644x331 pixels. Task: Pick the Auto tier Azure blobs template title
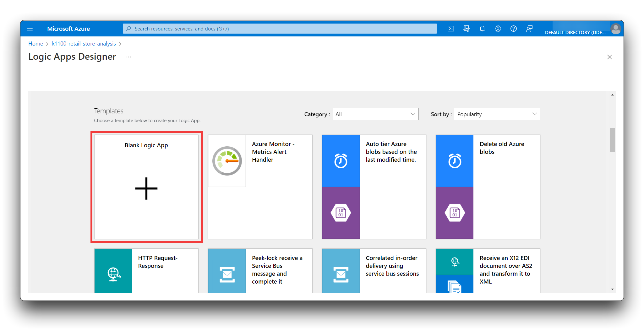pyautogui.click(x=391, y=152)
